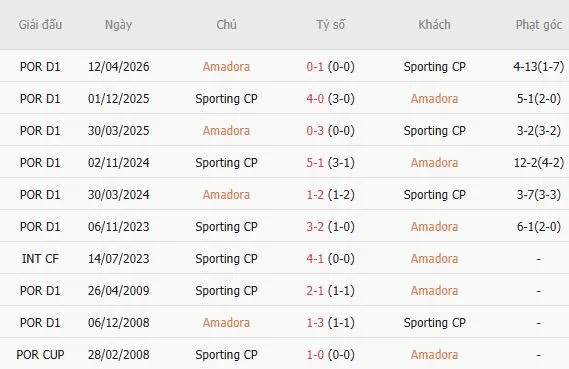Viewport: 569px width, 369px height.
Task: Click the 12-2(4-2) corner stats
Action: coord(539,163)
